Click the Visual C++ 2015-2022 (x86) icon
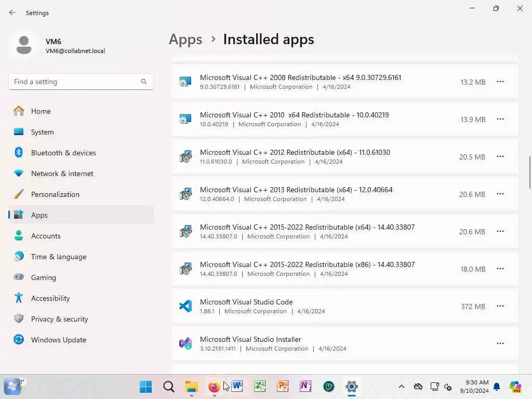 click(185, 269)
